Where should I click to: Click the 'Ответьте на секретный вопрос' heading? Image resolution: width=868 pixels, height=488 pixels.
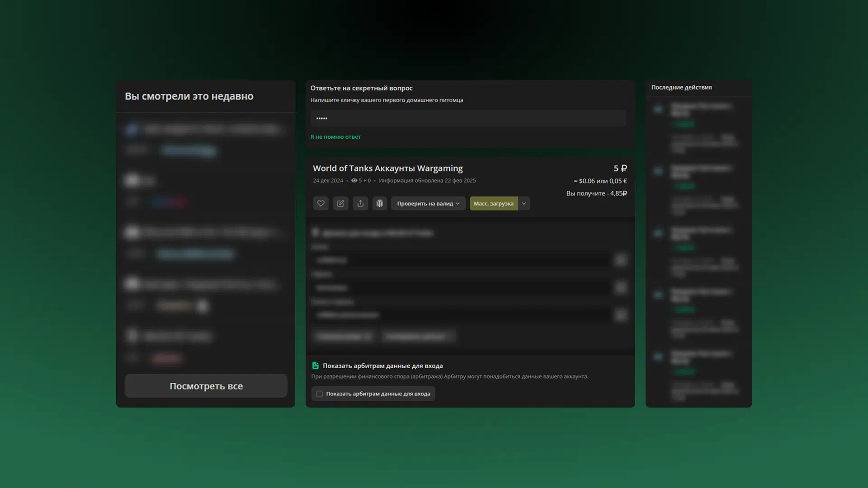coord(361,88)
